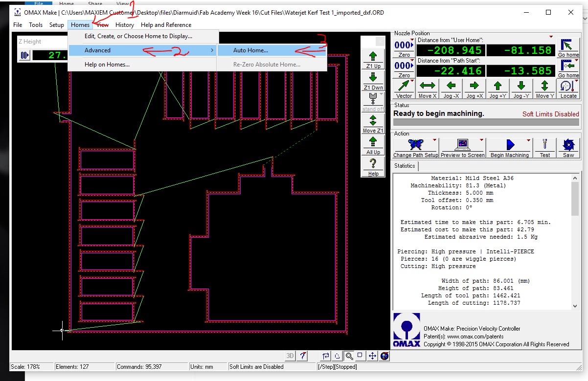Screen dimensions: 588x381
Task: Open the Setup menu
Action: pyautogui.click(x=57, y=25)
